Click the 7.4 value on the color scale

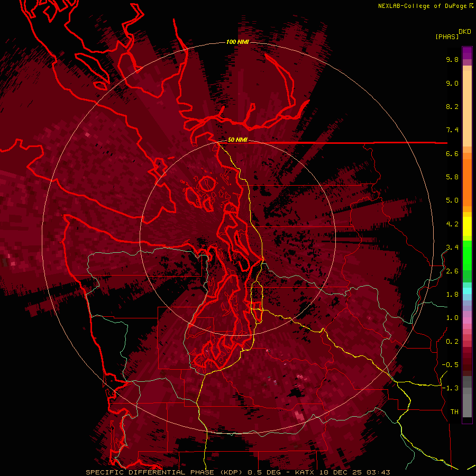(452, 130)
